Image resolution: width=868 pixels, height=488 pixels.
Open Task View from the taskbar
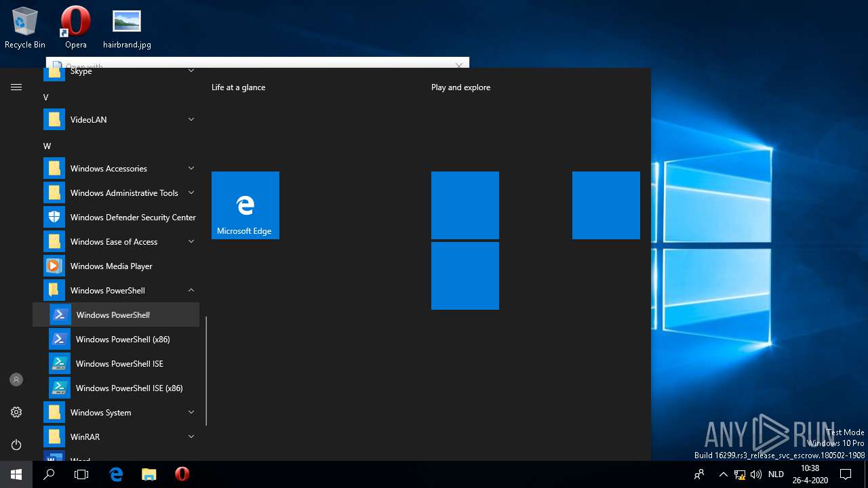(81, 474)
